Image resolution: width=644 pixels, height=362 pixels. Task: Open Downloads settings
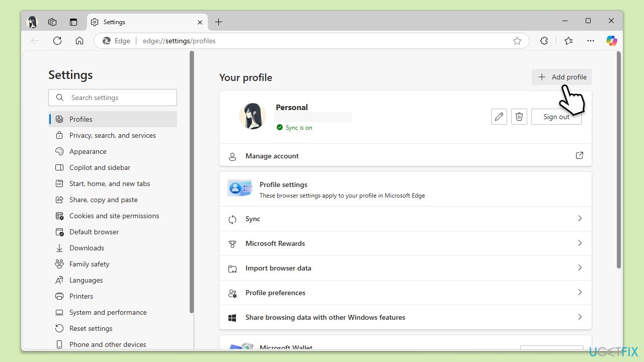tap(113, 248)
